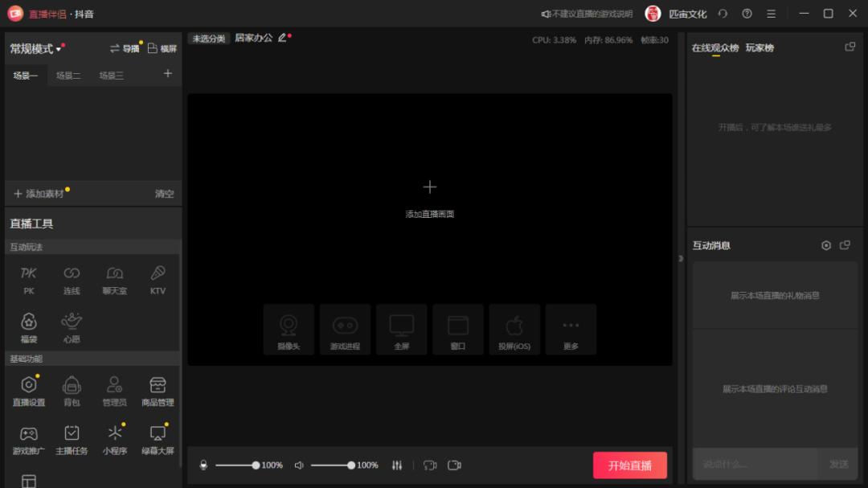This screenshot has width=868, height=488.
Task: Open the PK interactive feature
Action: coord(28,281)
